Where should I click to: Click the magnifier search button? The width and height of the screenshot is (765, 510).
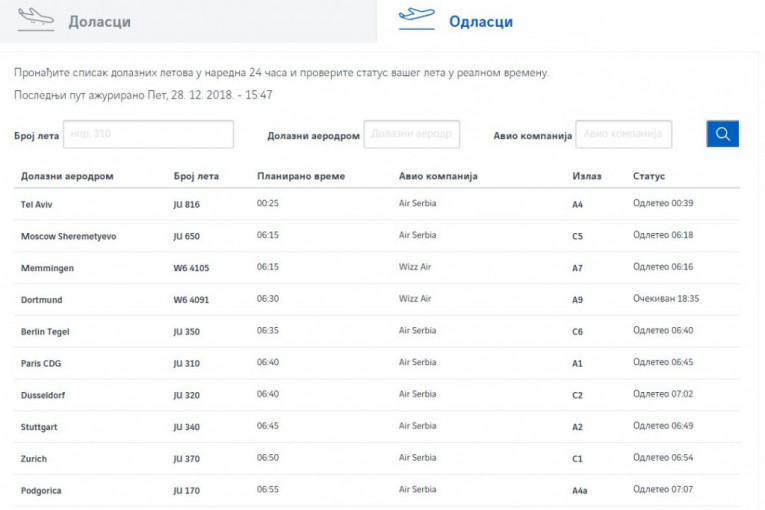click(722, 134)
